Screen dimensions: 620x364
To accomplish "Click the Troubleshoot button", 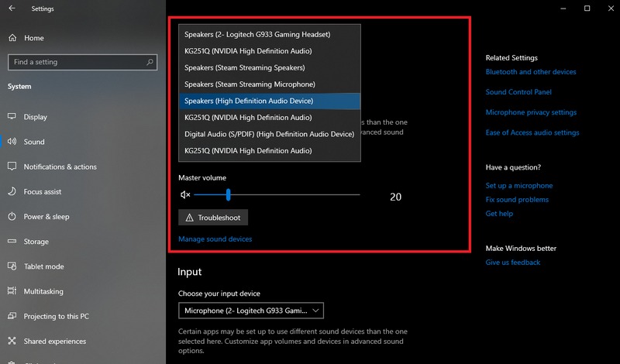I will (x=213, y=218).
